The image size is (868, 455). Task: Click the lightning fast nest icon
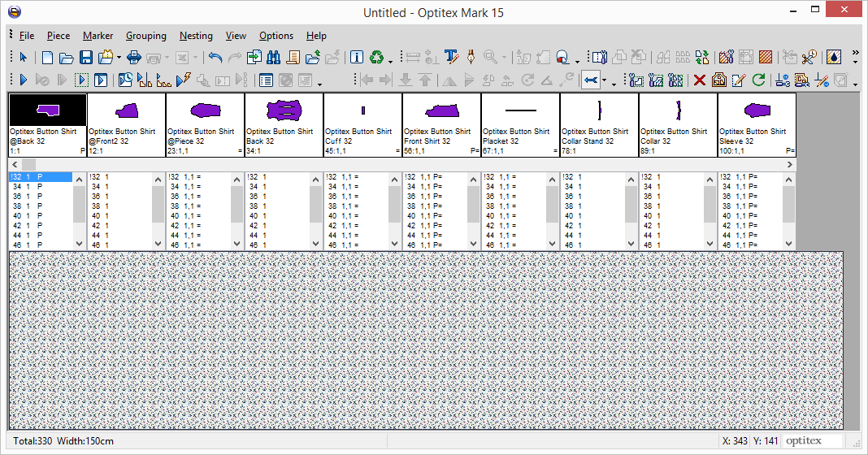[x=184, y=80]
